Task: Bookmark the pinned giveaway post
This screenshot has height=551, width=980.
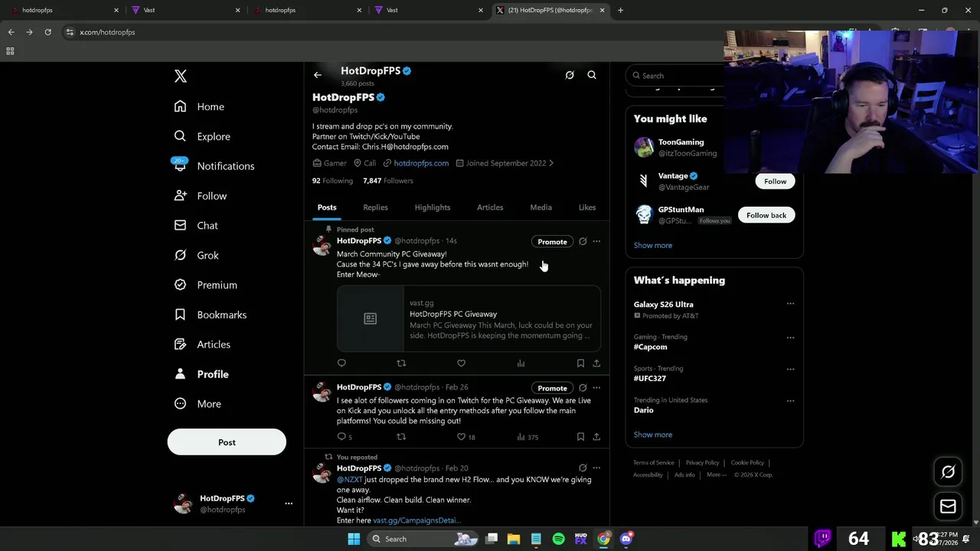Action: [580, 363]
